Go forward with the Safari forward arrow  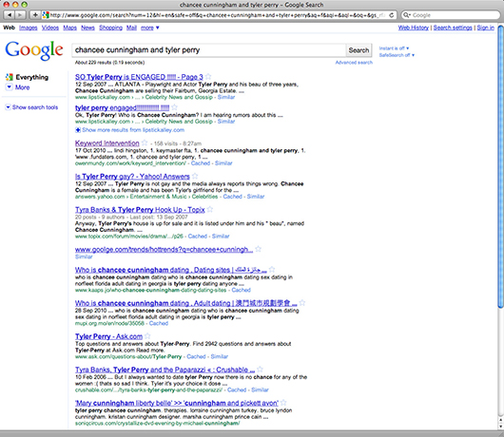pyautogui.click(x=20, y=15)
